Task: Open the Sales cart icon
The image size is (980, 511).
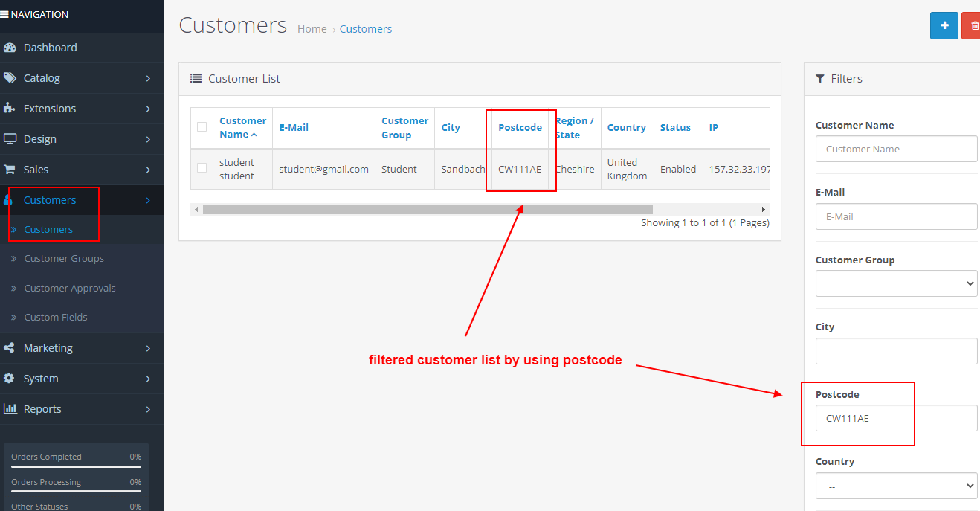Action: click(9, 169)
